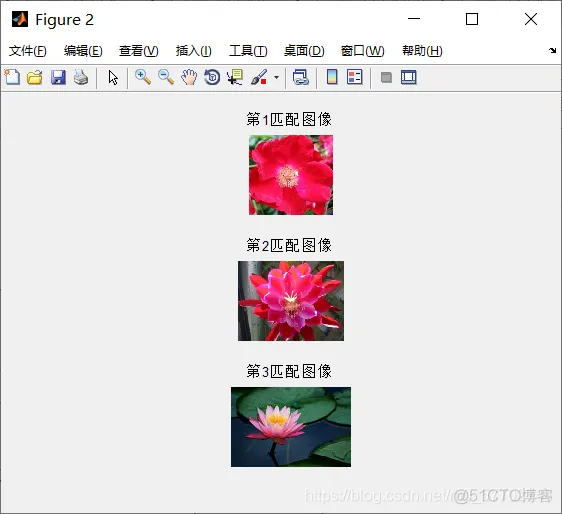Open the 桌面(D) menu

(304, 51)
